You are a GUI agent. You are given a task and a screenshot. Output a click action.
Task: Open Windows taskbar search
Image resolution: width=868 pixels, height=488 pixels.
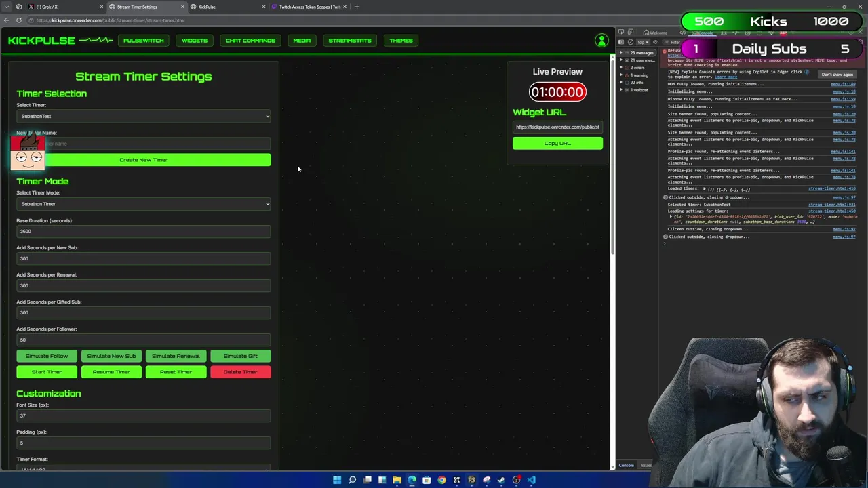coord(352,480)
